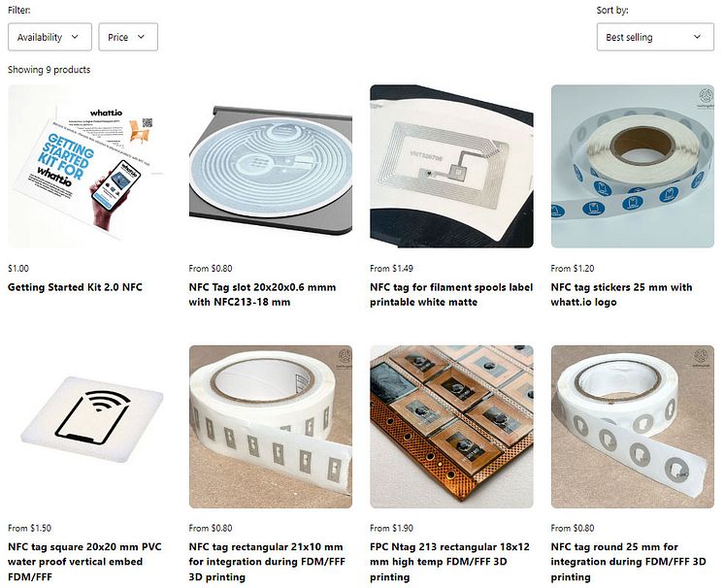This screenshot has height=588, width=724.
Task: Open the Availability filter dropdown
Action: 49,37
